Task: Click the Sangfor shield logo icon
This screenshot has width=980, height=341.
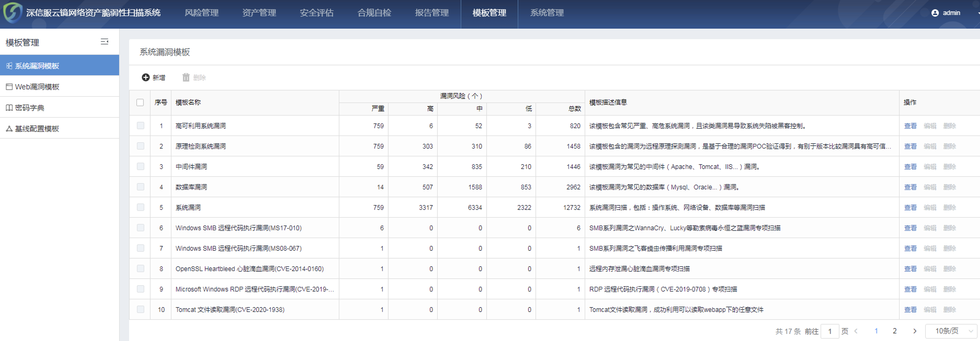Action: [x=13, y=13]
